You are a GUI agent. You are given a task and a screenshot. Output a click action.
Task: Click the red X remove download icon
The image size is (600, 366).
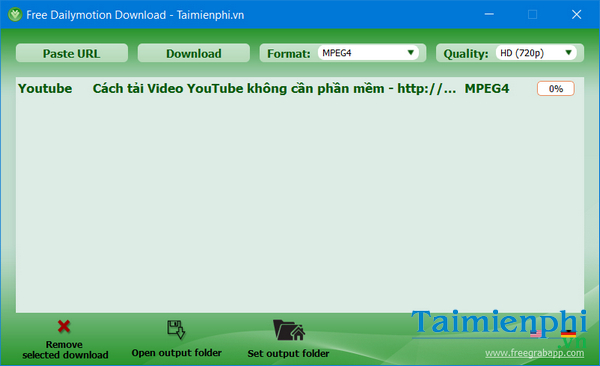[x=64, y=326]
